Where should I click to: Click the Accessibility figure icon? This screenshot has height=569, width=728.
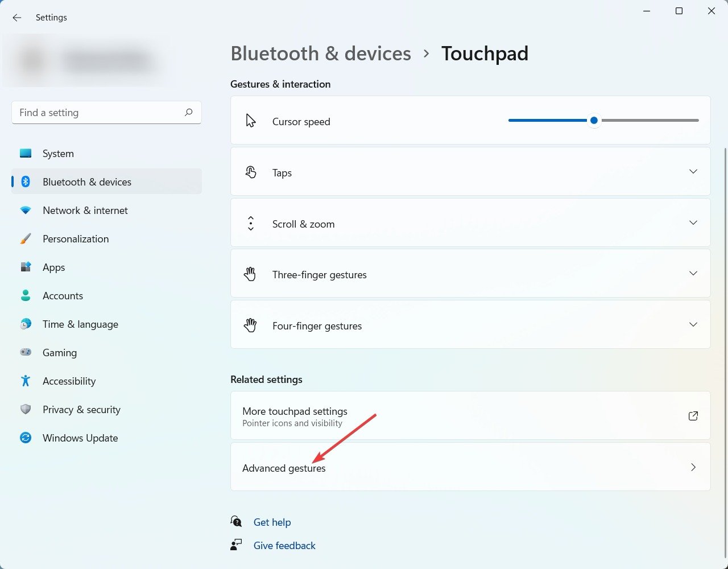26,381
